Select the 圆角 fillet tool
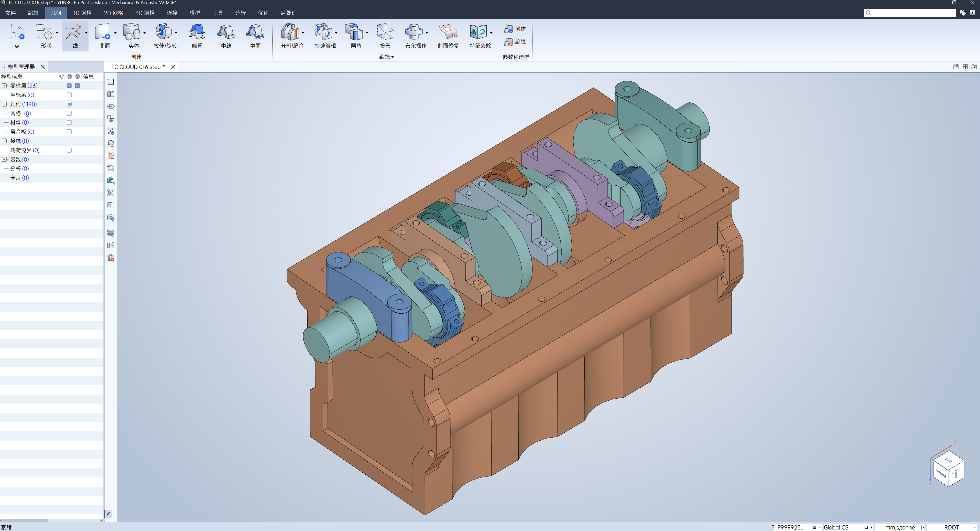Image resolution: width=980 pixels, height=531 pixels. pyautogui.click(x=355, y=36)
